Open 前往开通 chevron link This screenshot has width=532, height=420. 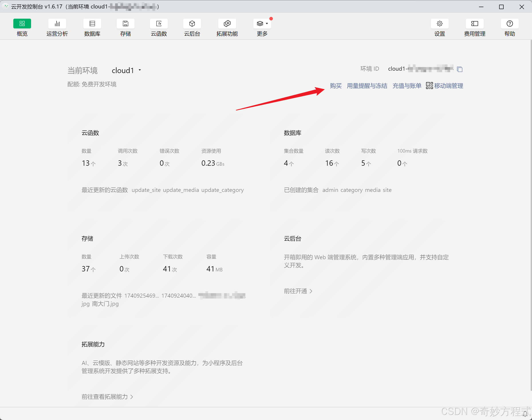coord(298,291)
